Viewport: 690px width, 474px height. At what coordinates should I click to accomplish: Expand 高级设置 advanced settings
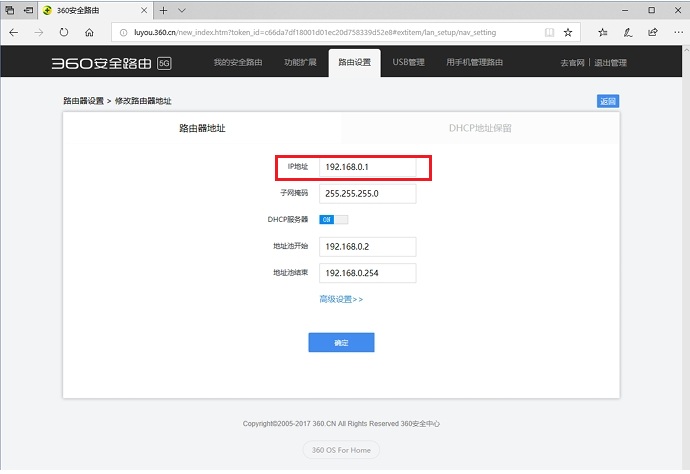pyautogui.click(x=341, y=299)
